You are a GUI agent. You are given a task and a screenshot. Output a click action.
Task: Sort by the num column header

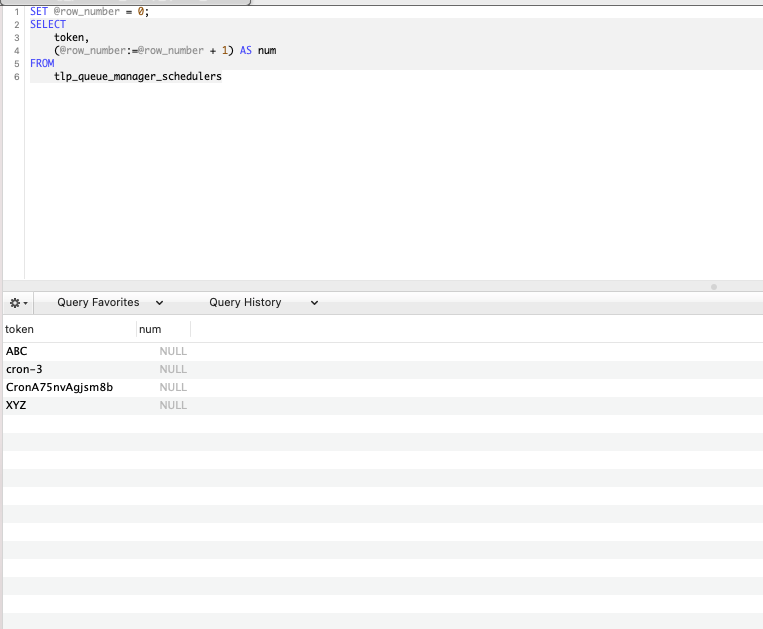click(x=164, y=329)
